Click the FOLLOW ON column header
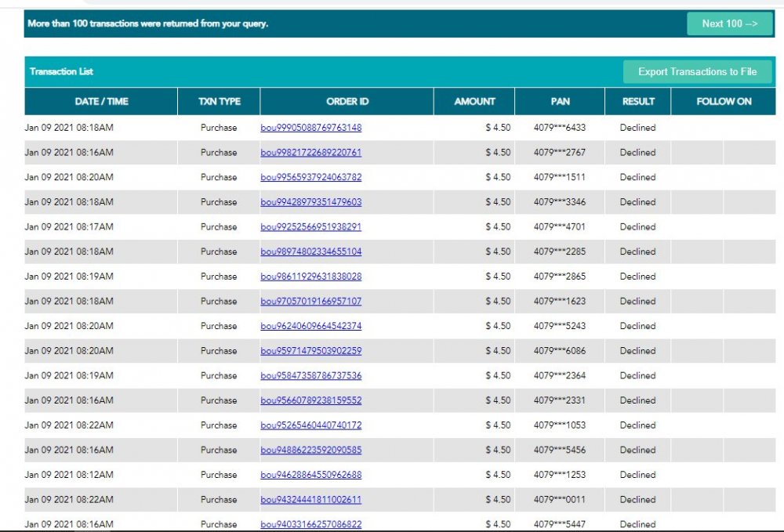Screen dimensions: 784x532 click(723, 102)
